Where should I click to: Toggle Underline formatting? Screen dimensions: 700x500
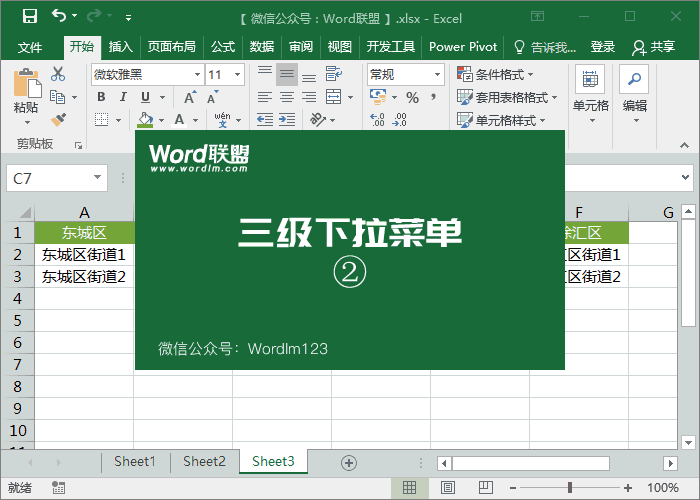pyautogui.click(x=146, y=97)
